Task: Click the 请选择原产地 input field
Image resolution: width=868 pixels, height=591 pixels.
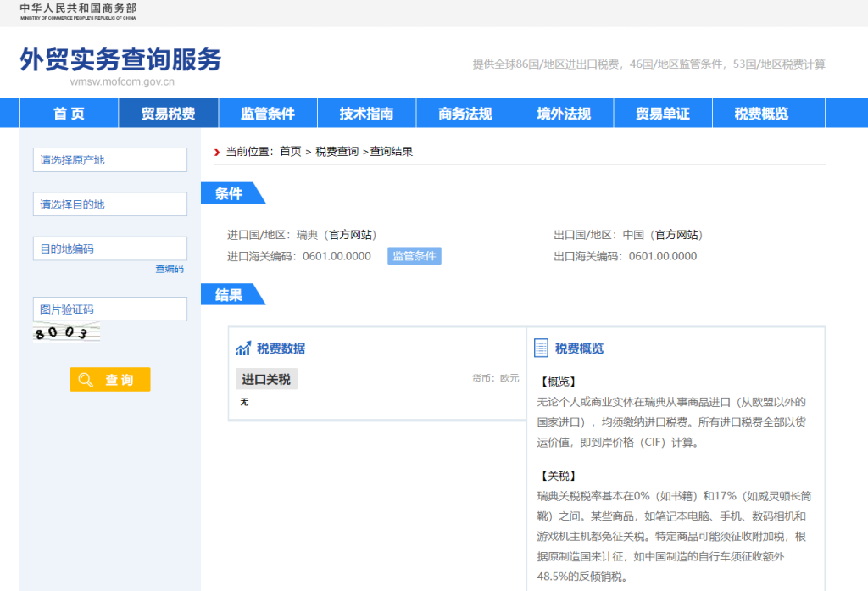Action: pyautogui.click(x=110, y=159)
